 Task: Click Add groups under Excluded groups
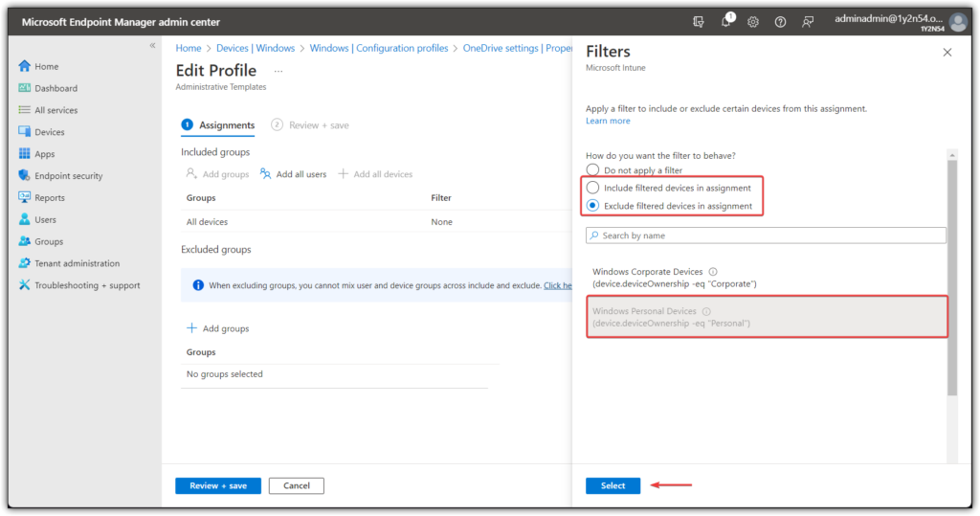[217, 328]
